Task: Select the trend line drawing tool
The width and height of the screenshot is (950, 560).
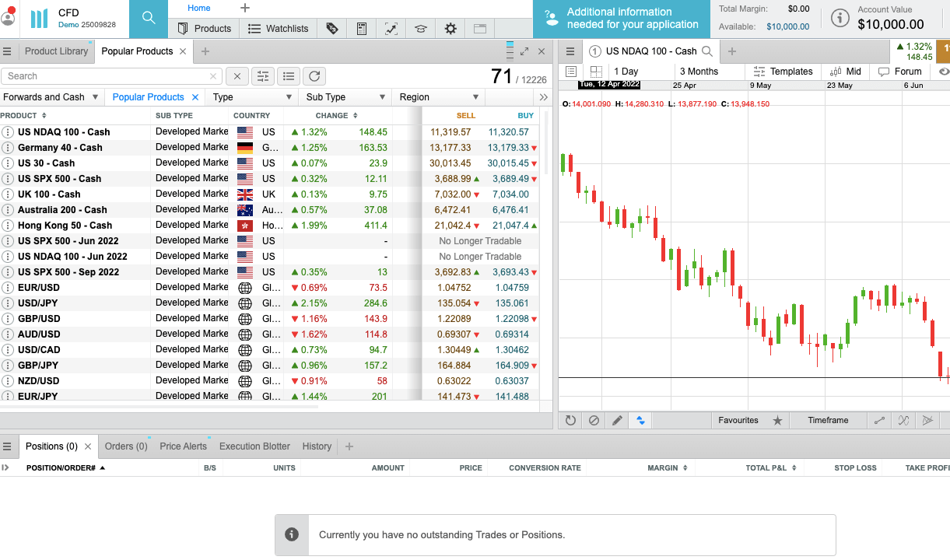Action: pyautogui.click(x=880, y=420)
